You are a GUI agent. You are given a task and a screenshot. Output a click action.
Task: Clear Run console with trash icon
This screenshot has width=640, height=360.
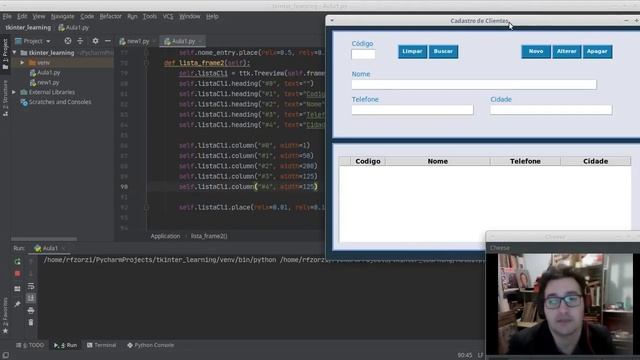[31, 323]
